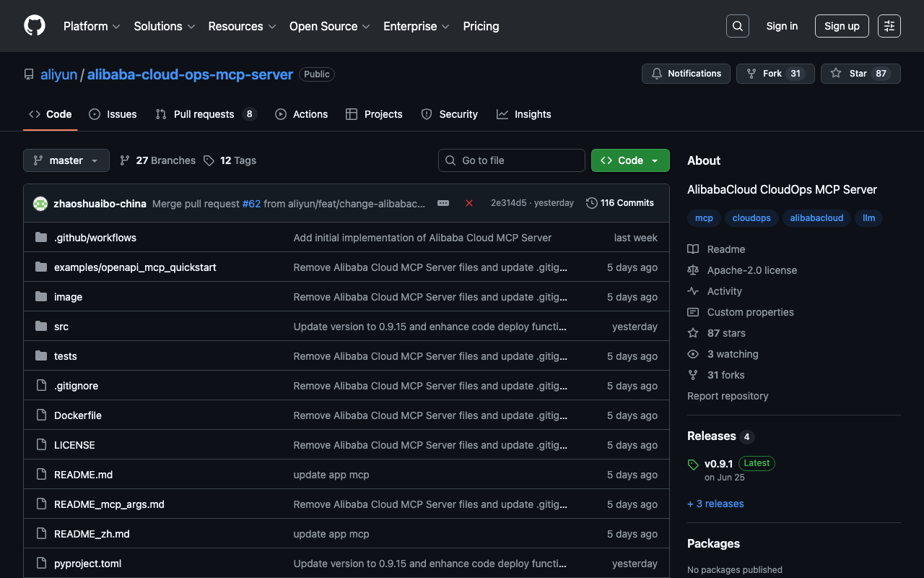Click the failed status red X icon

[469, 203]
